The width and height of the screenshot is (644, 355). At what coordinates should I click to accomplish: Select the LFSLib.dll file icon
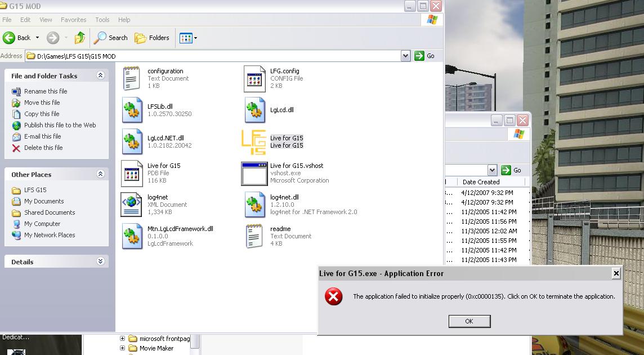pos(132,110)
